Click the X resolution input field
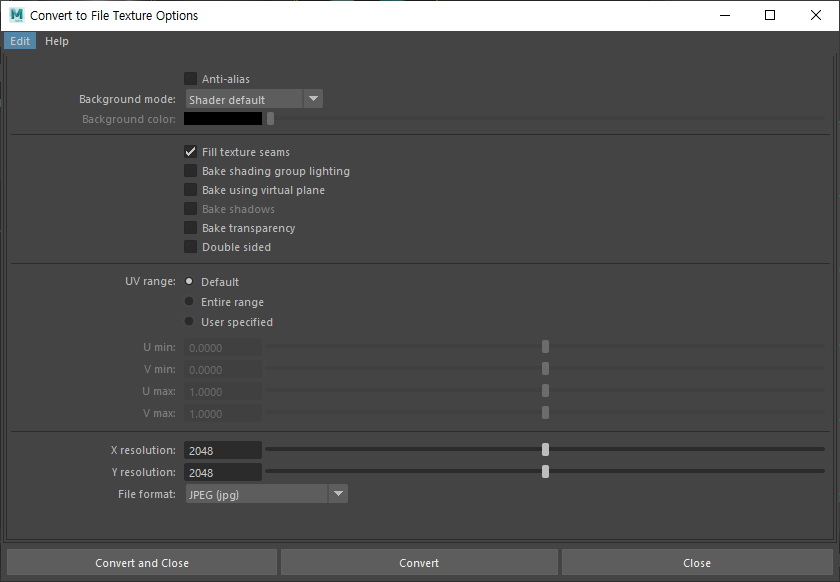The image size is (840, 582). tap(223, 450)
